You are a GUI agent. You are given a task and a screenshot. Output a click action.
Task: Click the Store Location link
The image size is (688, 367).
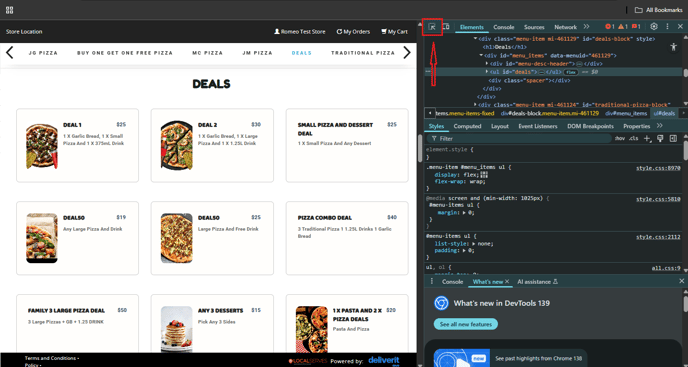point(24,32)
